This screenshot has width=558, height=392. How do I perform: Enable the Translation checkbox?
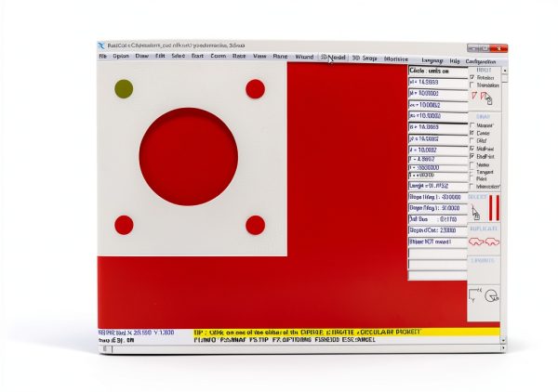472,85
